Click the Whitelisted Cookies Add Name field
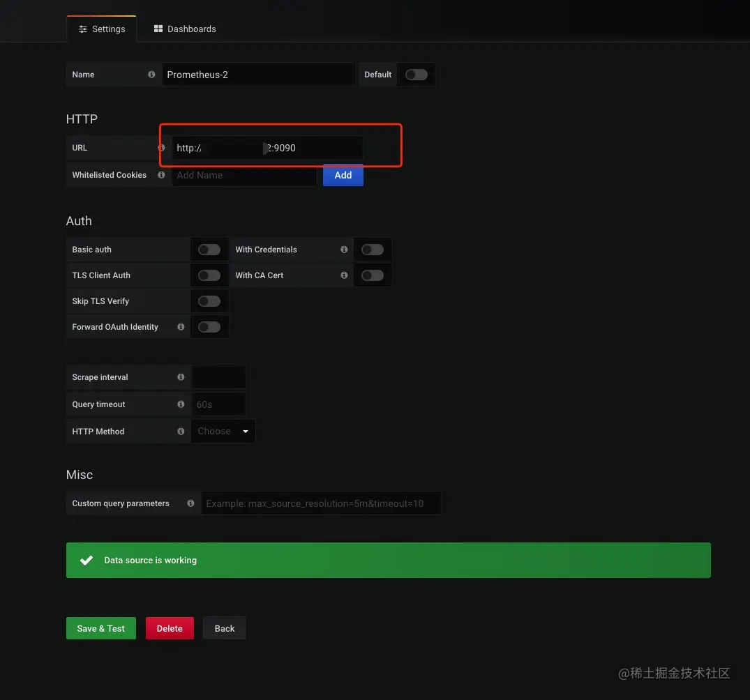This screenshot has width=750, height=700. [244, 175]
